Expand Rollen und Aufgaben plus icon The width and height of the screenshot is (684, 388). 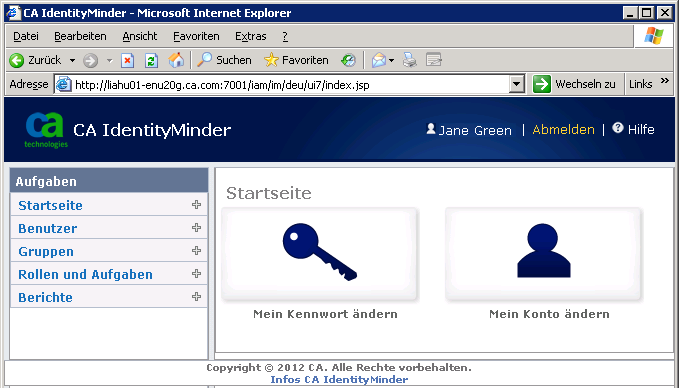coord(196,273)
